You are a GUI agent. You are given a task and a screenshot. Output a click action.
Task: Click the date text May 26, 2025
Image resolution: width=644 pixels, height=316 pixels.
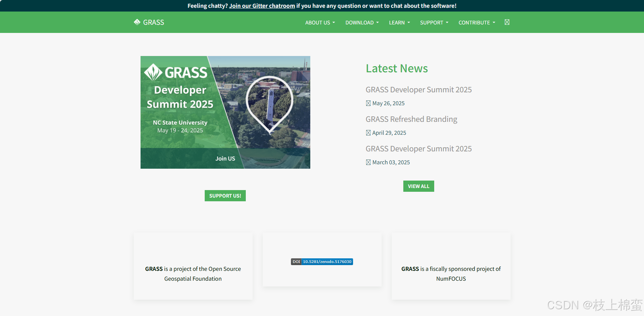coord(388,103)
